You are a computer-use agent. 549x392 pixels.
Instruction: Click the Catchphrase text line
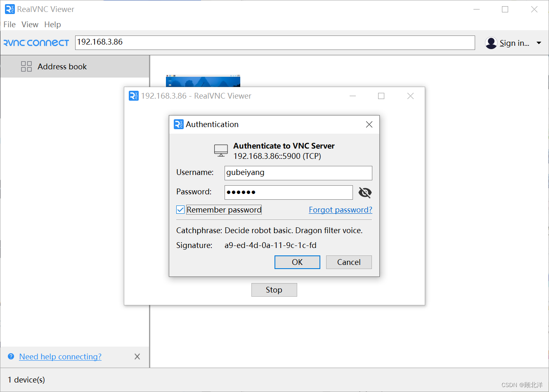coord(269,230)
